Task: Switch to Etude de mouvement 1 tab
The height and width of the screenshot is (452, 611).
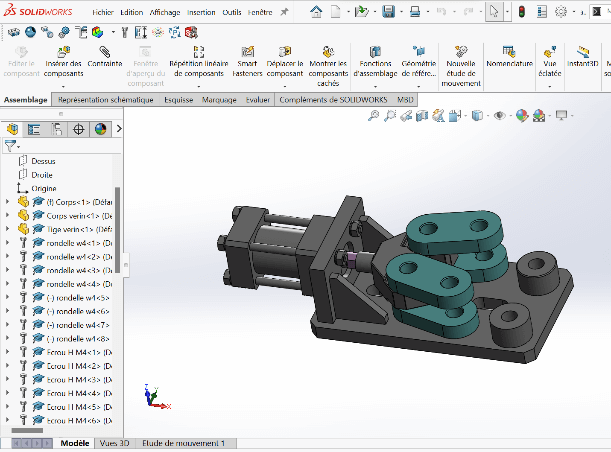Action: [183, 442]
